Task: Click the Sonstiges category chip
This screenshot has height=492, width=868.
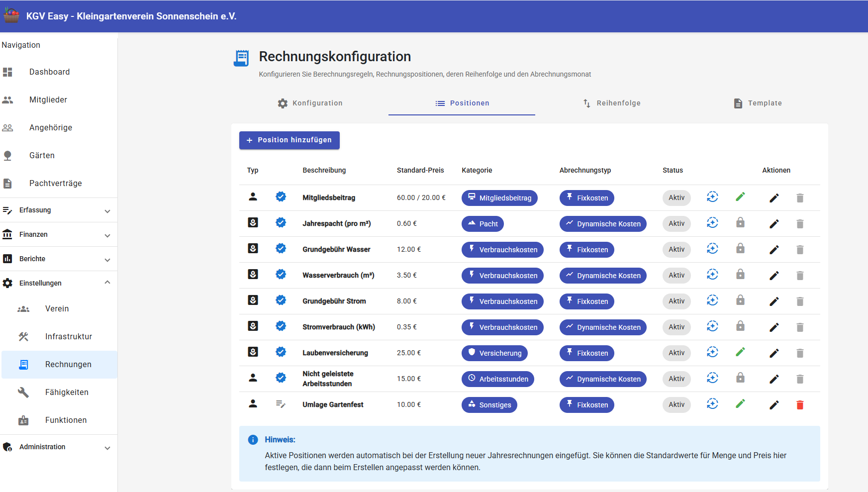Action: (489, 405)
